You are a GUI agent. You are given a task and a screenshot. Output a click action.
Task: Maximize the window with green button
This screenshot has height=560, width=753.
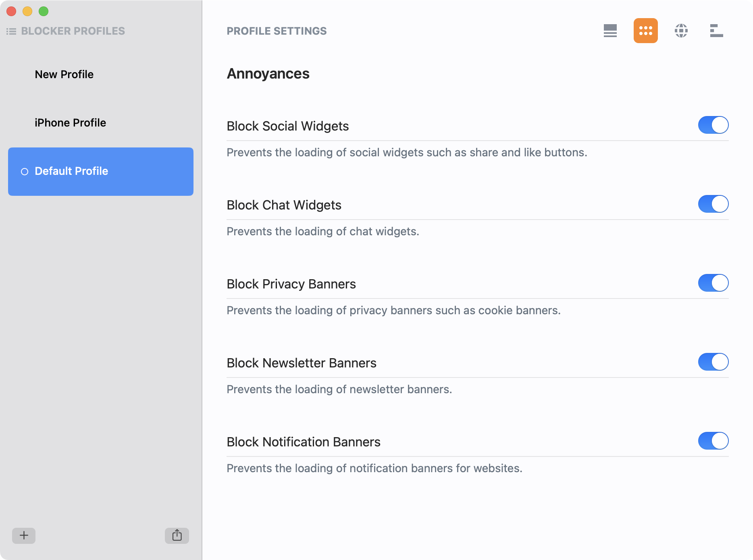click(x=44, y=11)
